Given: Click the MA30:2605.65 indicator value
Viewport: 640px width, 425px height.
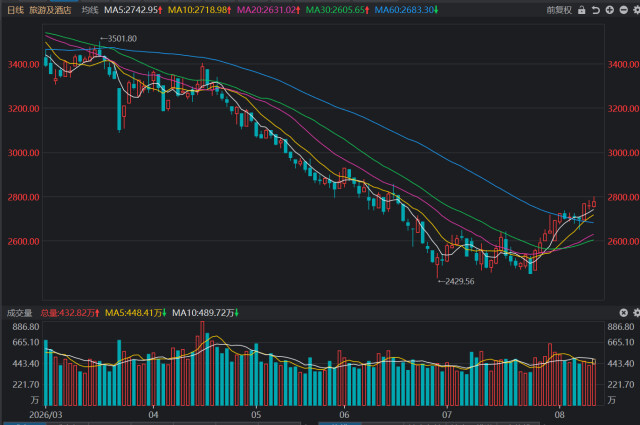Looking at the screenshot, I should pyautogui.click(x=338, y=10).
